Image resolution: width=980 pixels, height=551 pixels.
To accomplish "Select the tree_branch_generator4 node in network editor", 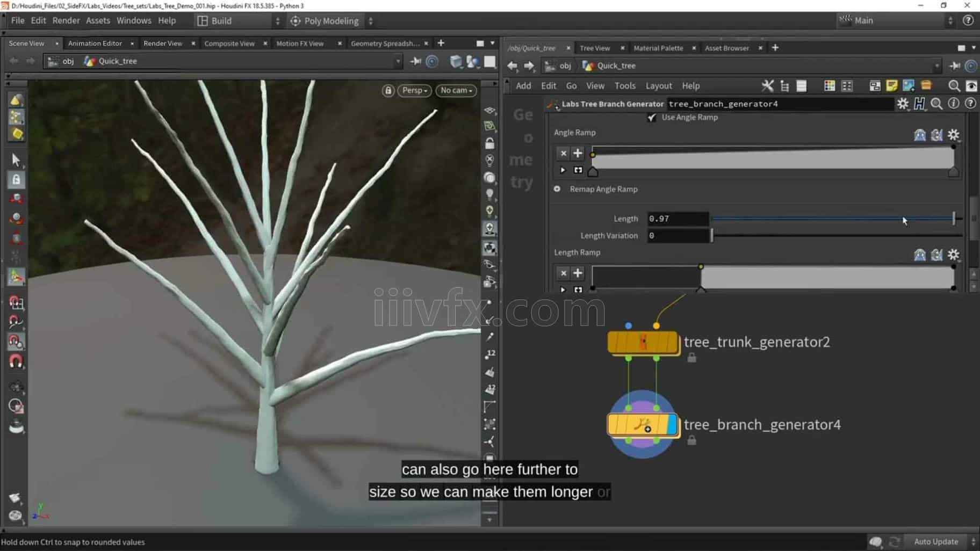I will 643,424.
